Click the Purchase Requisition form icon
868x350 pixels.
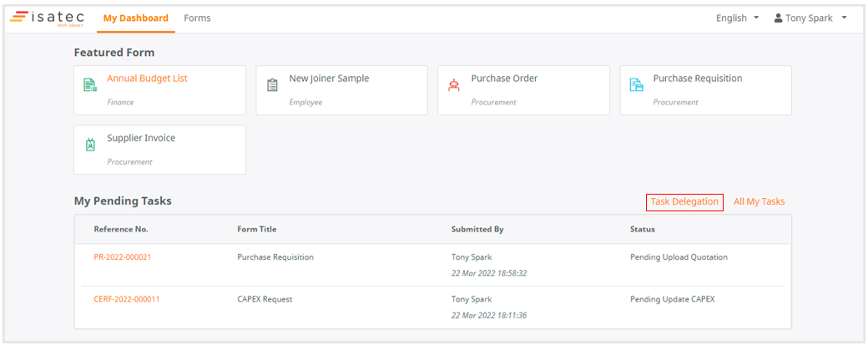pyautogui.click(x=636, y=85)
